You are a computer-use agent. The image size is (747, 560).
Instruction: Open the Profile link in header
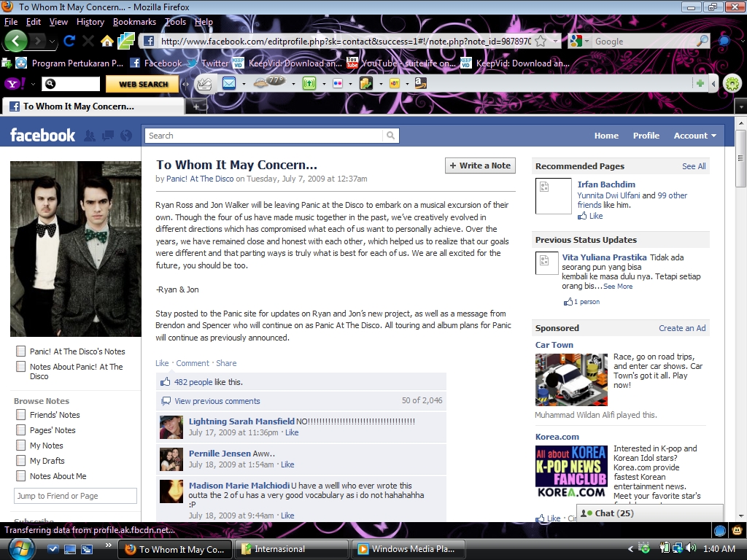[646, 136]
